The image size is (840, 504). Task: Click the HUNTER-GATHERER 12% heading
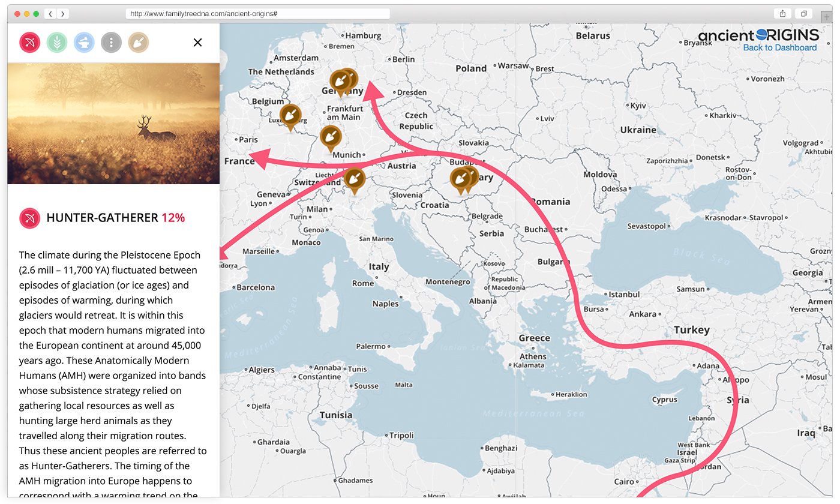click(116, 218)
